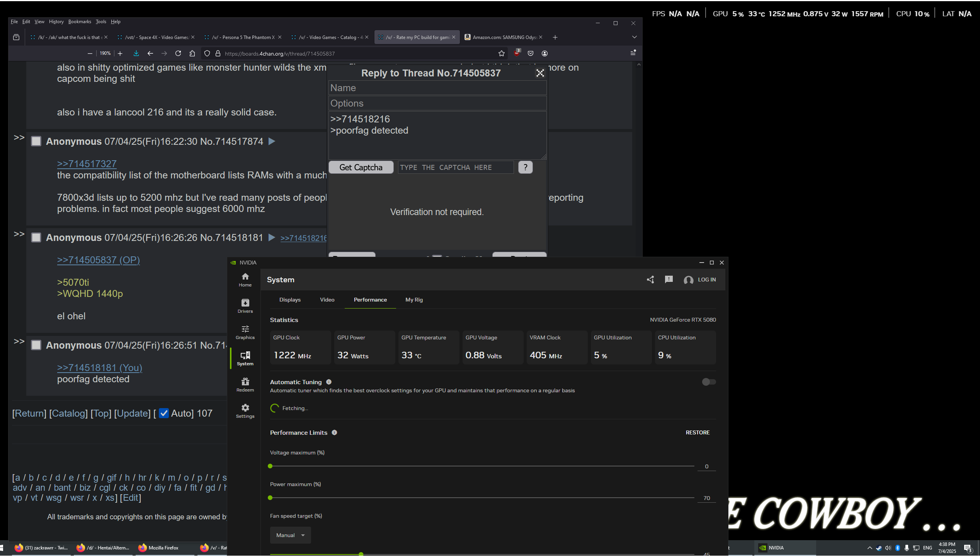Click the captcha help question mark button

[525, 167]
